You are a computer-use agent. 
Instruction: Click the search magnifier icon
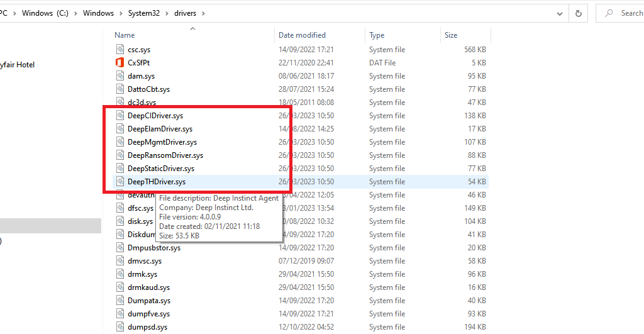pyautogui.click(x=609, y=13)
